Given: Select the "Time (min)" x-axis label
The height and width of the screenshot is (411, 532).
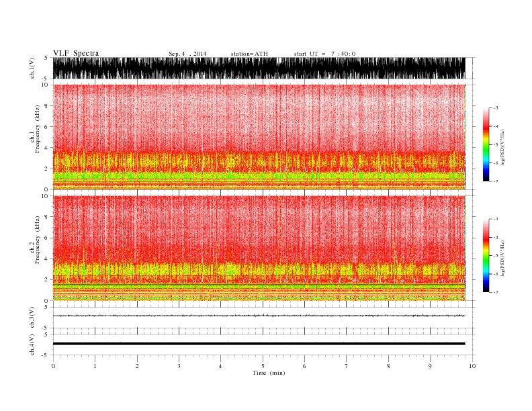Looking at the screenshot, I should pyautogui.click(x=269, y=373).
